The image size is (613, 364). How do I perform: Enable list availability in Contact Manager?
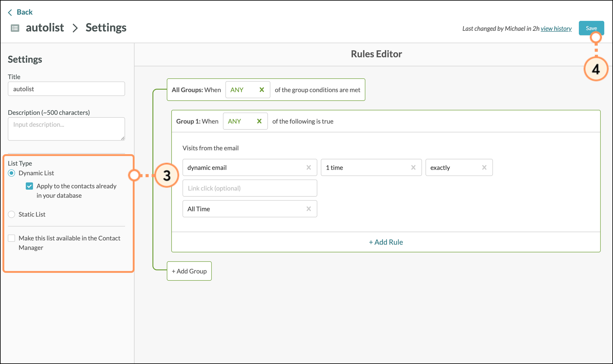point(12,238)
